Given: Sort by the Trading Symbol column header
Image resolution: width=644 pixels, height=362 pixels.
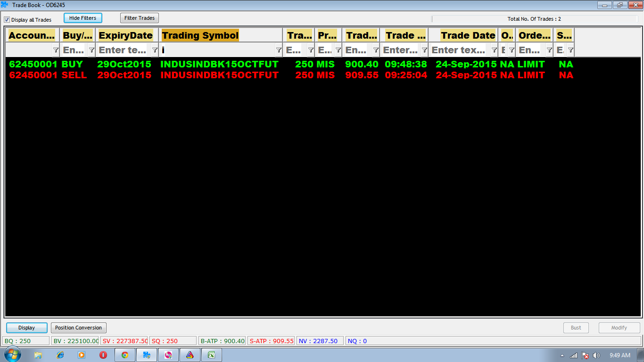Looking at the screenshot, I should [x=200, y=35].
